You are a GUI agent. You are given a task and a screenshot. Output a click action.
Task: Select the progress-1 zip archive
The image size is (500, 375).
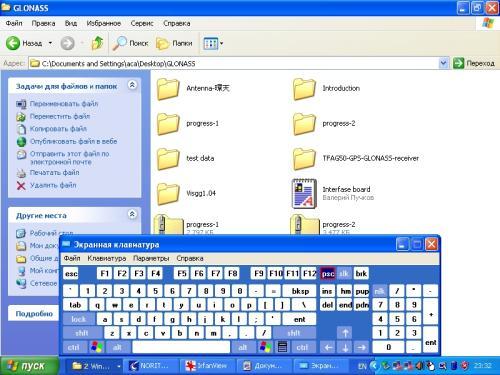click(x=186, y=225)
